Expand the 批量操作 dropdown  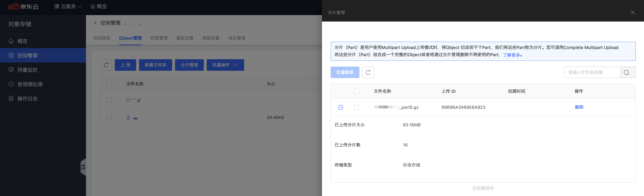[x=225, y=65]
